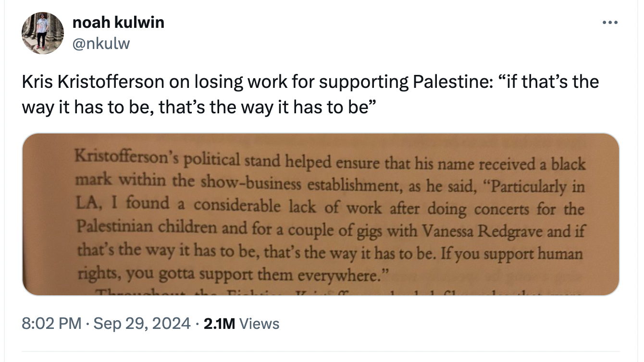View the 2.1M Views analytics count
The image size is (644, 362).
241,324
